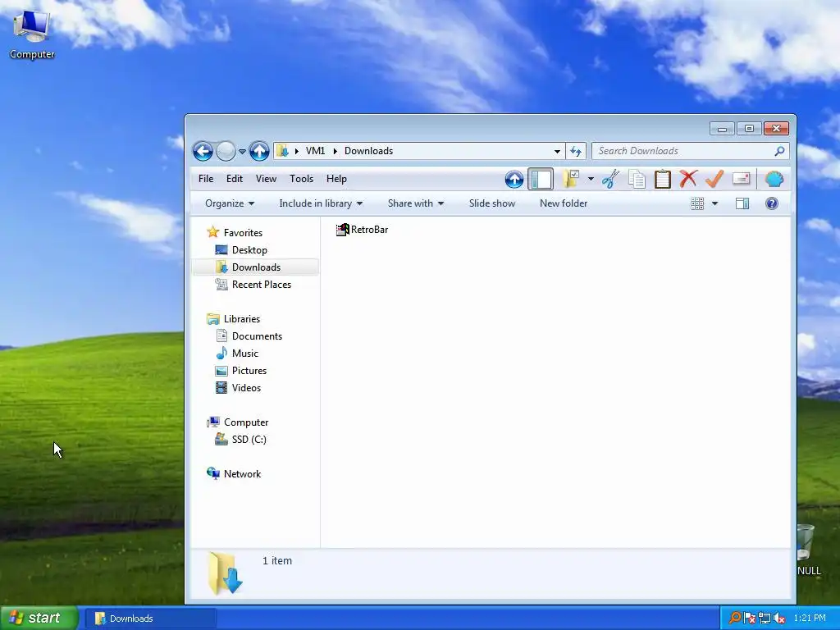Expand the arrow before VM1 in address bar
This screenshot has height=630, width=840.
(x=297, y=151)
